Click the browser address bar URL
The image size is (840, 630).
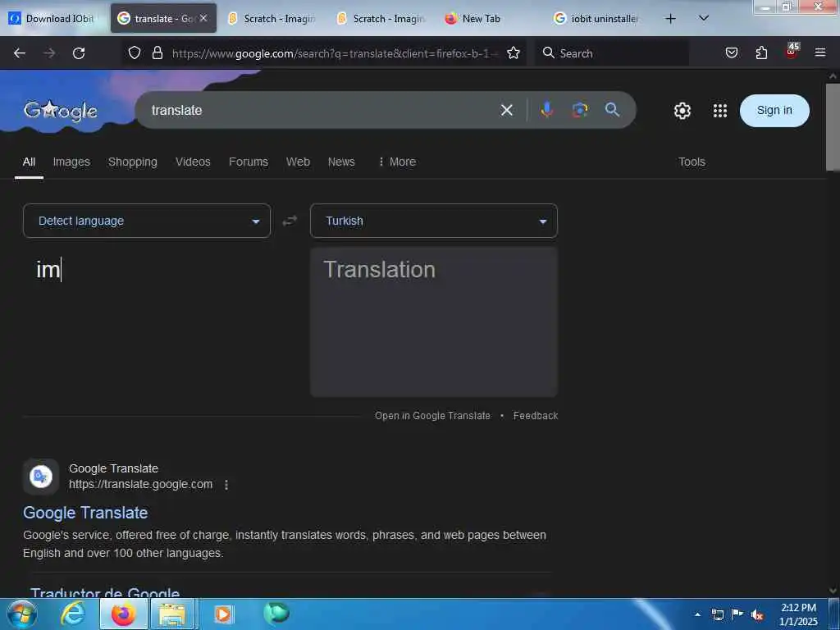335,53
